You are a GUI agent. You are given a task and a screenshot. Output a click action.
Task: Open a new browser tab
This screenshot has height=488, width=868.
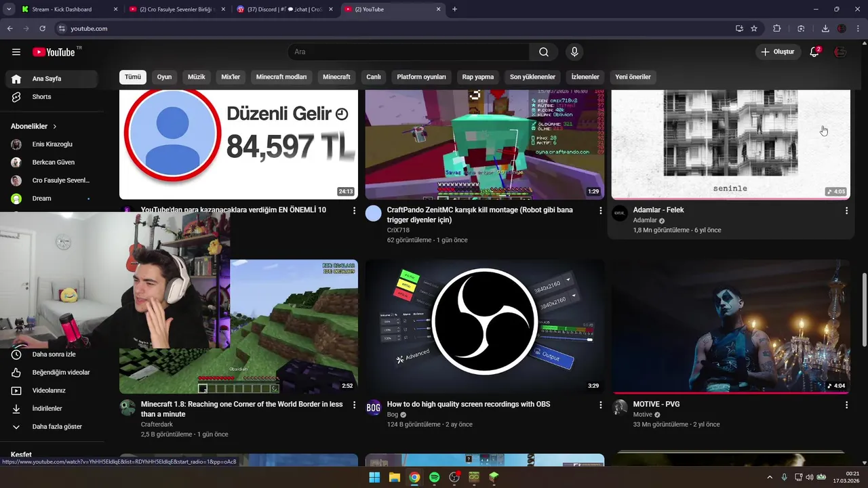(454, 9)
